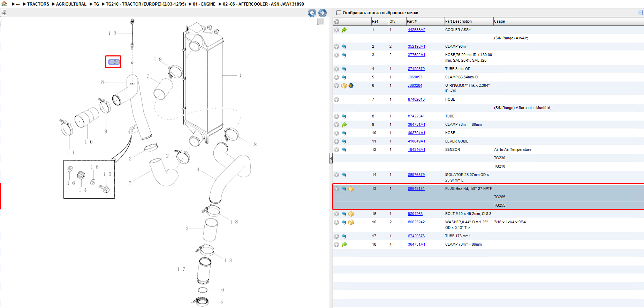This screenshot has height=308, width=644.
Task: Open TRACTORS breadcrumb item
Action: pos(38,4)
